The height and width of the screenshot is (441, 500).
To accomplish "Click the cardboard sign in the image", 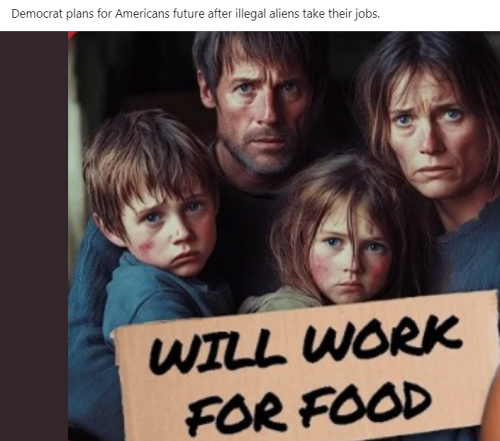I will 307,368.
